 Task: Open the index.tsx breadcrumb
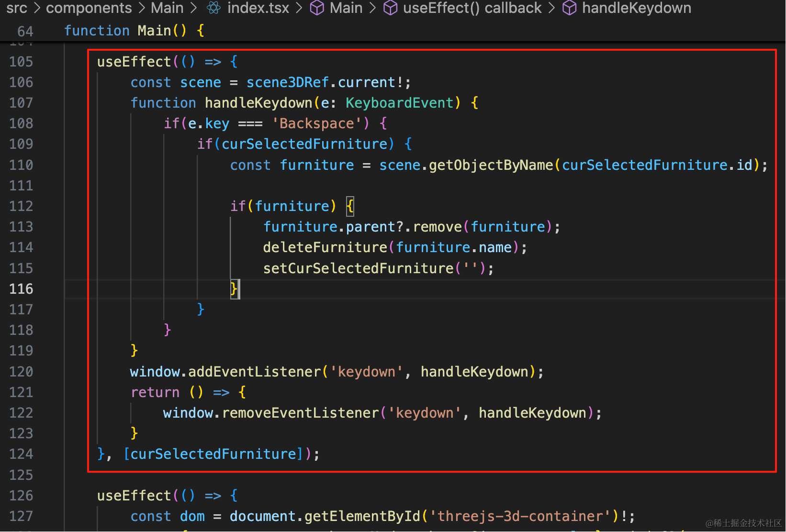click(258, 8)
